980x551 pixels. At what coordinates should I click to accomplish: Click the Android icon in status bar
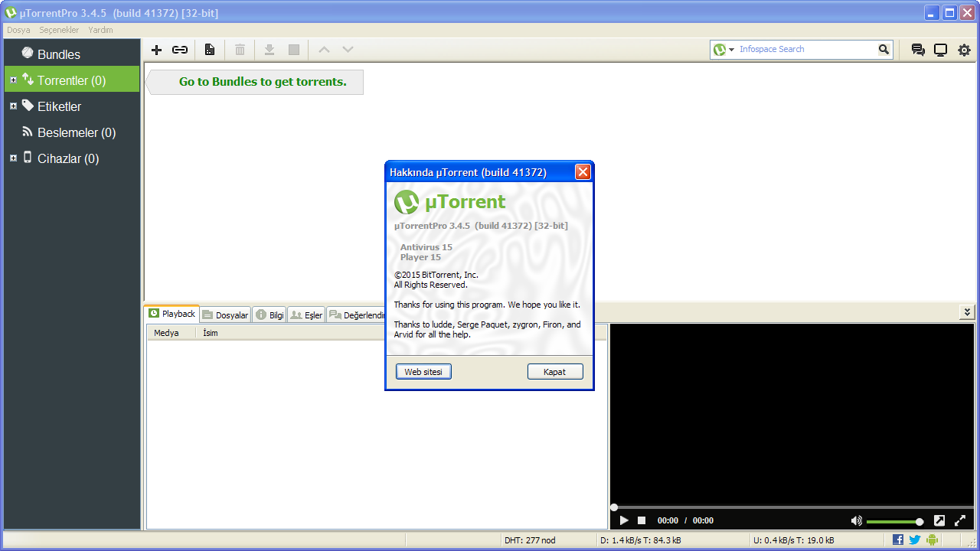click(x=932, y=540)
